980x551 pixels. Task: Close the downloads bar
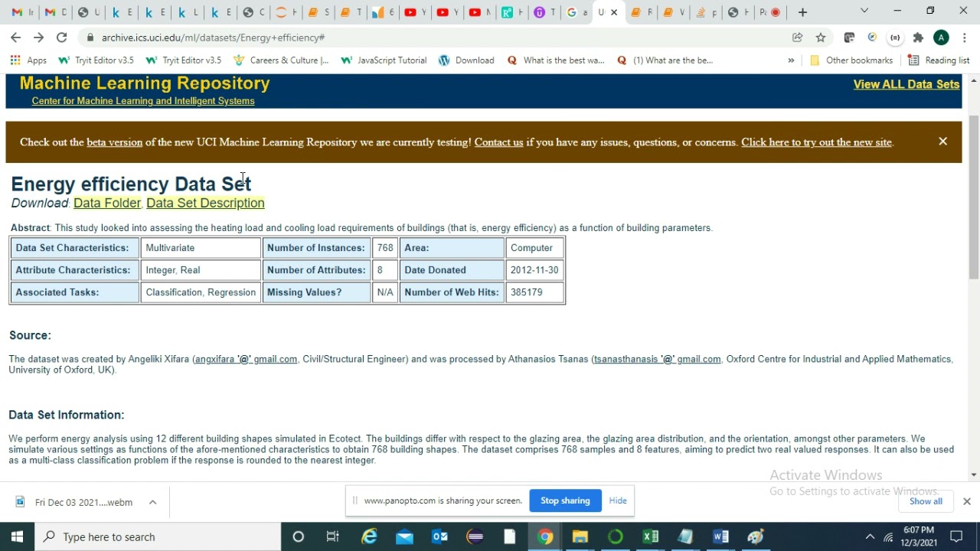pyautogui.click(x=966, y=501)
